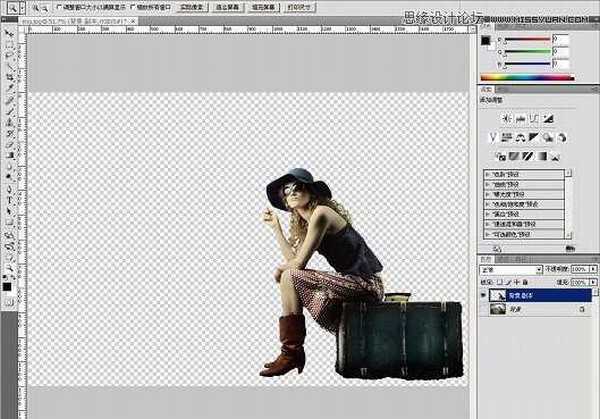Click the color spectrum ramp bar
600x419 pixels.
(525, 77)
